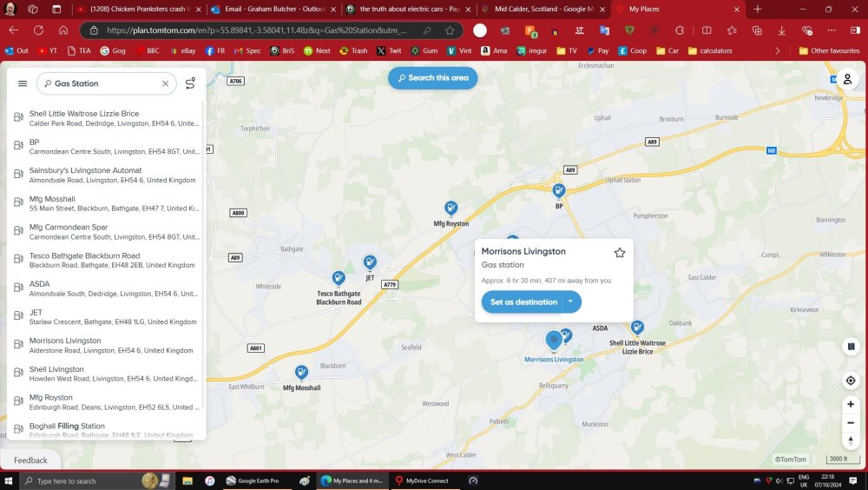Zoom out on the map
The image size is (868, 490).
click(851, 423)
